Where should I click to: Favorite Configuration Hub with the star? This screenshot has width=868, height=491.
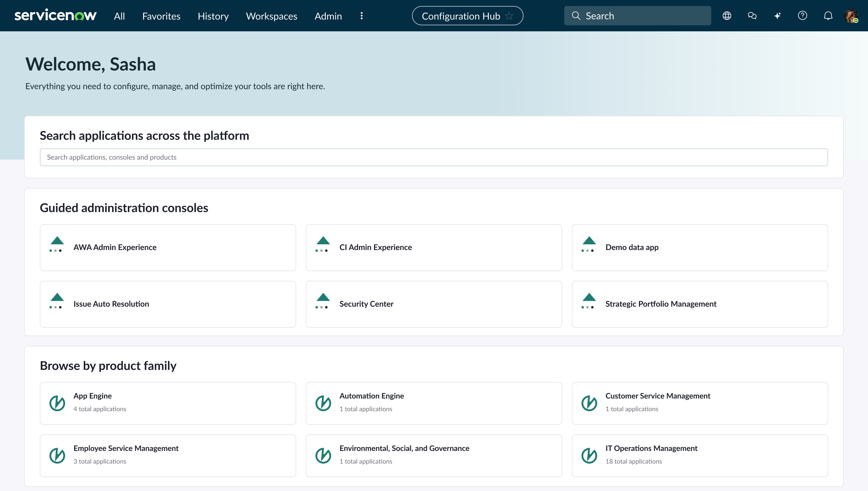509,15
